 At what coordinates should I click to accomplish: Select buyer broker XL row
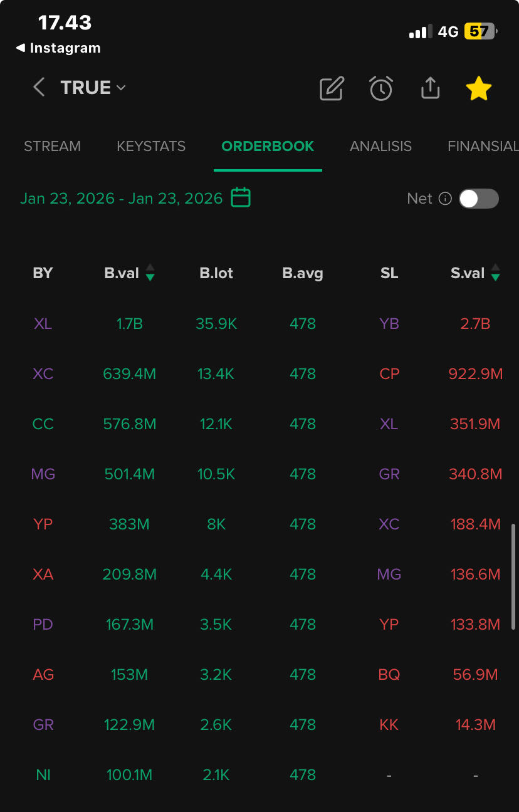(x=43, y=324)
